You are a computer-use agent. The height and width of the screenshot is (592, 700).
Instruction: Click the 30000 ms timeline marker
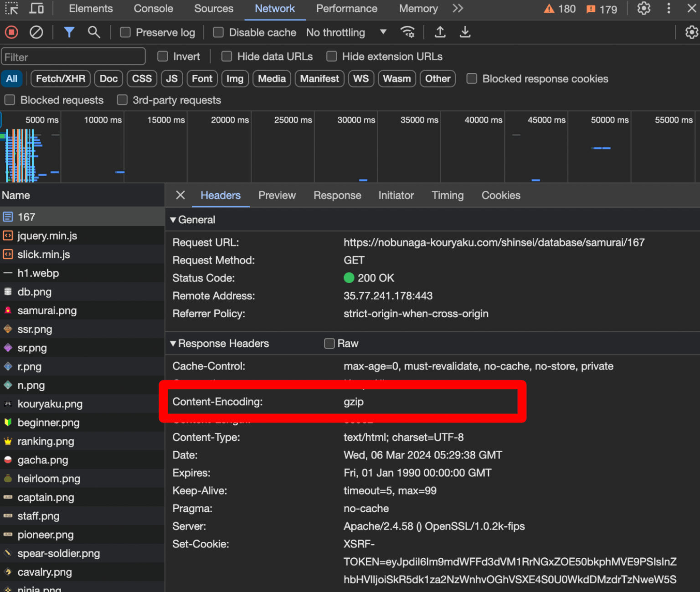click(x=356, y=120)
